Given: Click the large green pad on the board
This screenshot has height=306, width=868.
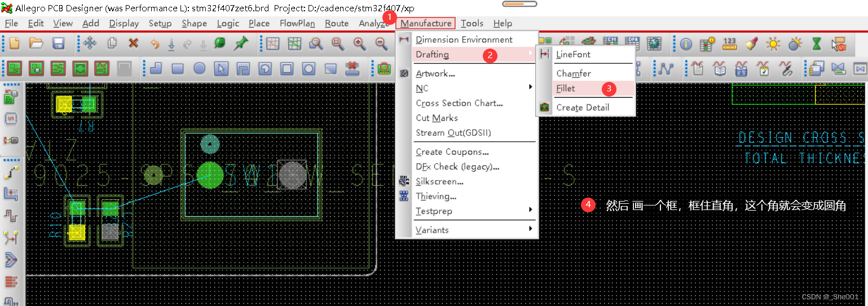Looking at the screenshot, I should coord(210,176).
